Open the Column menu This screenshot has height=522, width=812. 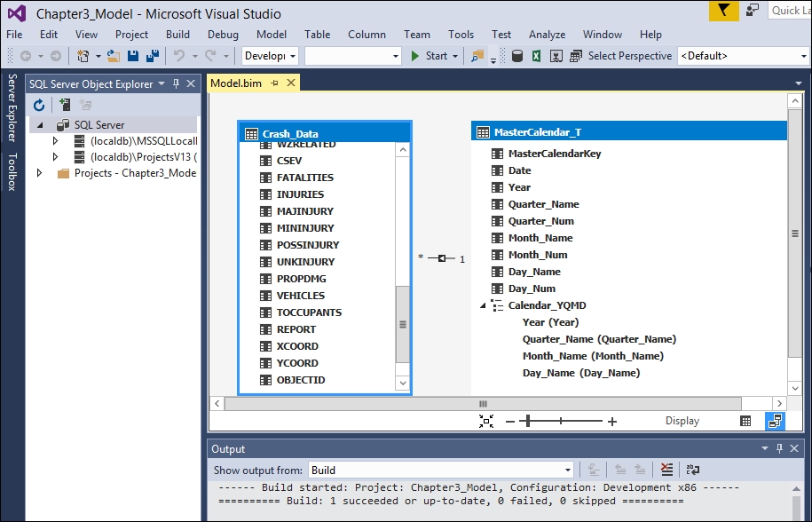(x=367, y=34)
